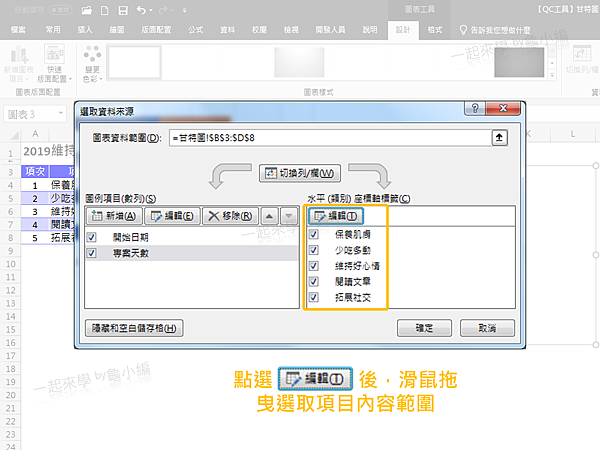Click the 變更色彩 palette icon
The height and width of the screenshot is (450, 600).
point(92,54)
